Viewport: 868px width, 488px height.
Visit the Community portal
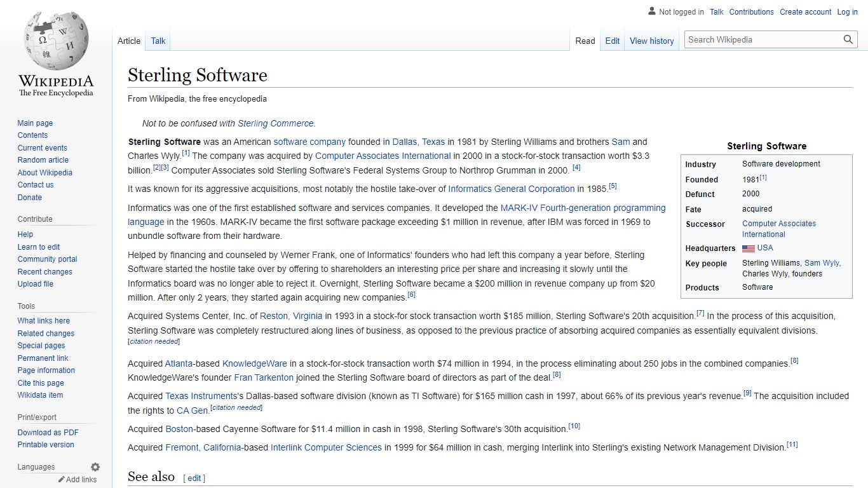pos(47,259)
